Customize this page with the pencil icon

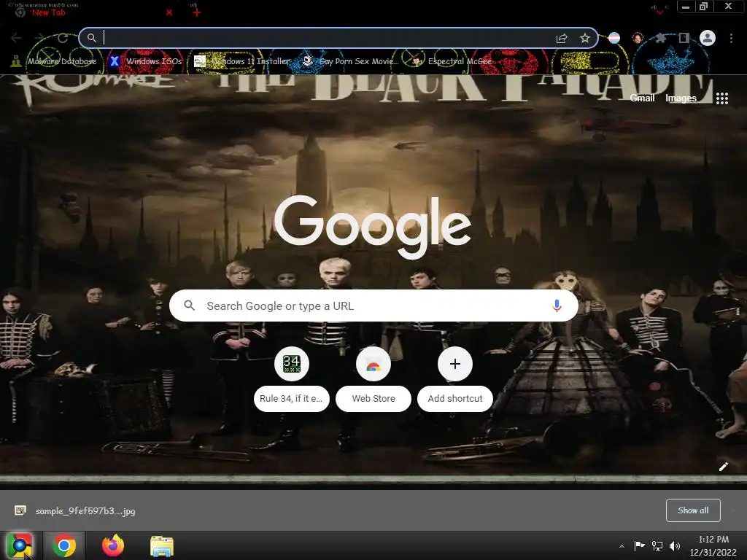723,467
